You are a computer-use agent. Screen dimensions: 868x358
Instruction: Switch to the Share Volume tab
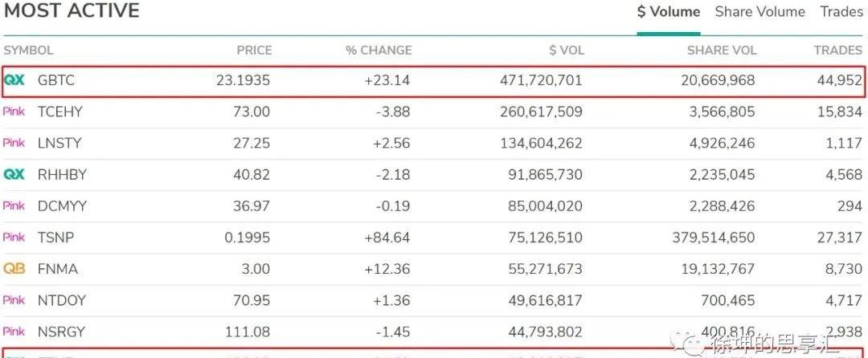759,12
